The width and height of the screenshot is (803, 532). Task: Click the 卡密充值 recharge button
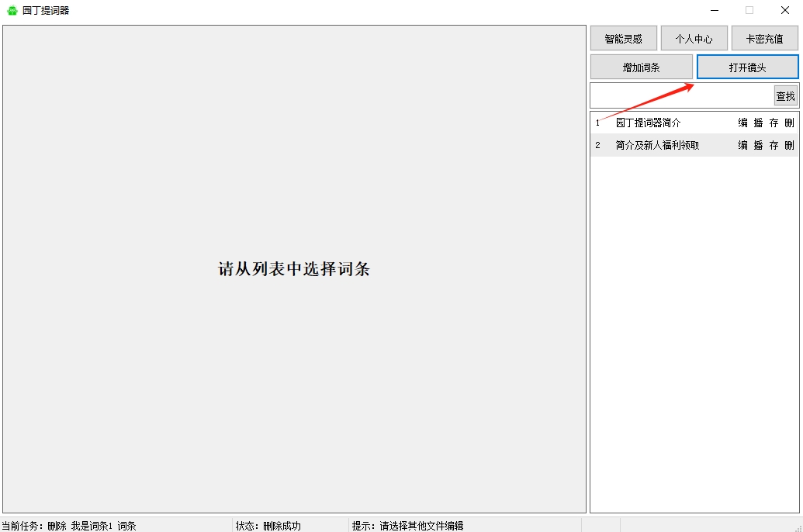click(764, 39)
